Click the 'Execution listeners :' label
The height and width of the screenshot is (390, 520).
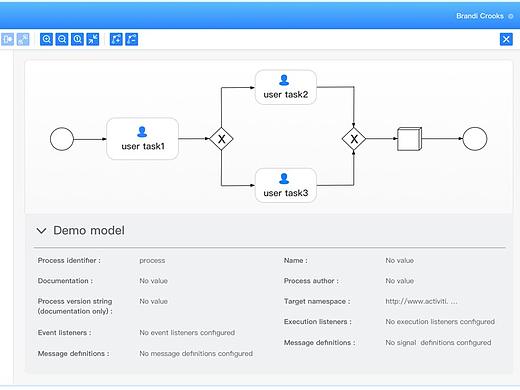[x=318, y=322]
